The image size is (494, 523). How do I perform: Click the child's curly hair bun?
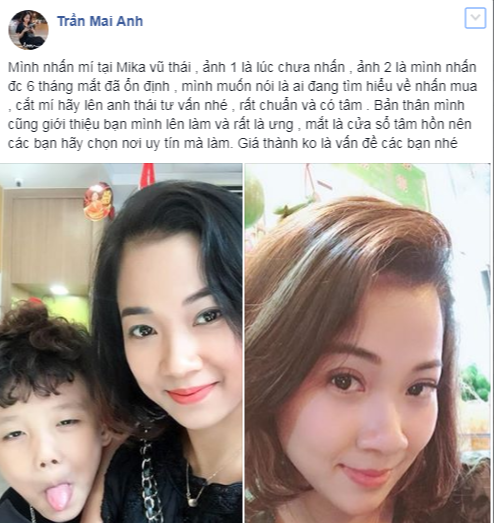click(35, 322)
